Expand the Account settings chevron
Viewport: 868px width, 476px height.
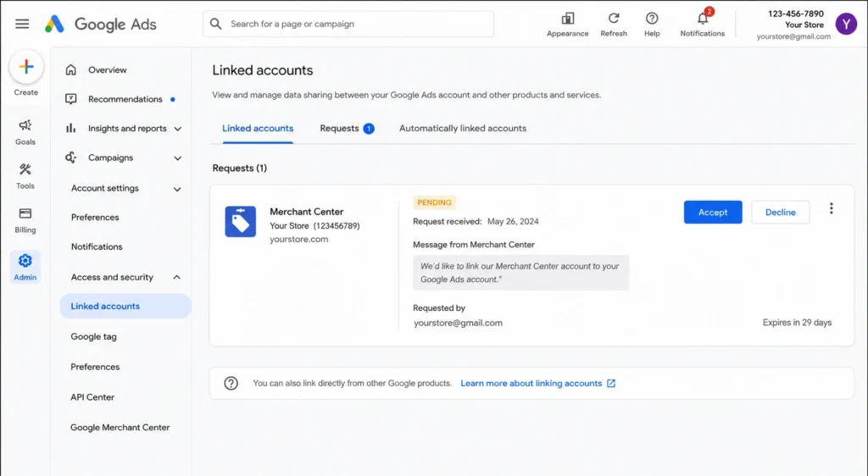(177, 189)
